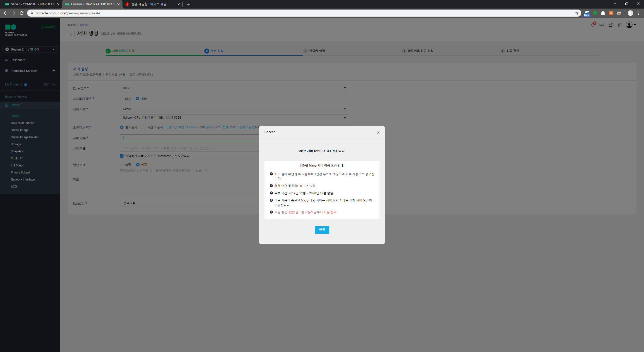Toggle the hostname checkbox
This screenshot has height=352, width=644.
click(x=122, y=156)
